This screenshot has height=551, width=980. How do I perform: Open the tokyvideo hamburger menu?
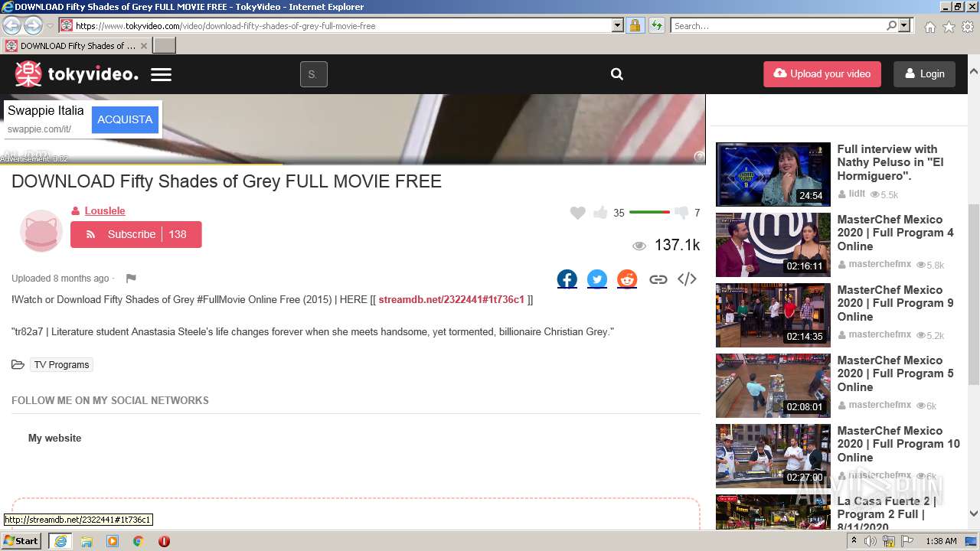pyautogui.click(x=161, y=74)
